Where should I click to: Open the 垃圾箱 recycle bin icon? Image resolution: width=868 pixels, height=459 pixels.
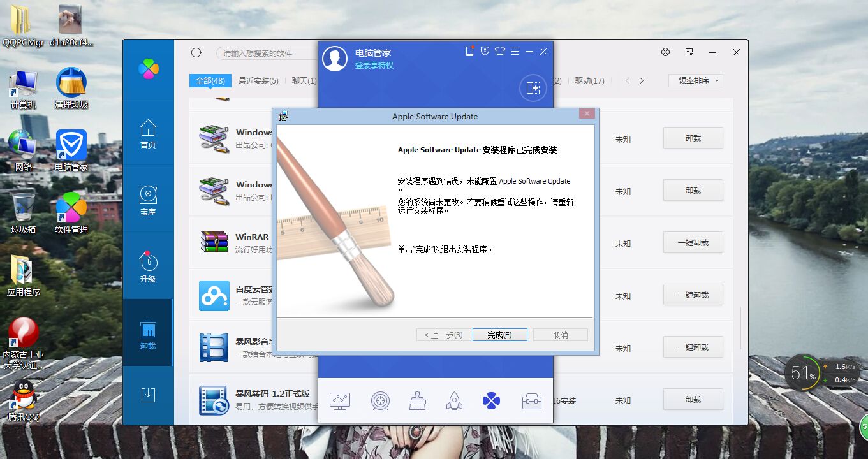click(24, 213)
